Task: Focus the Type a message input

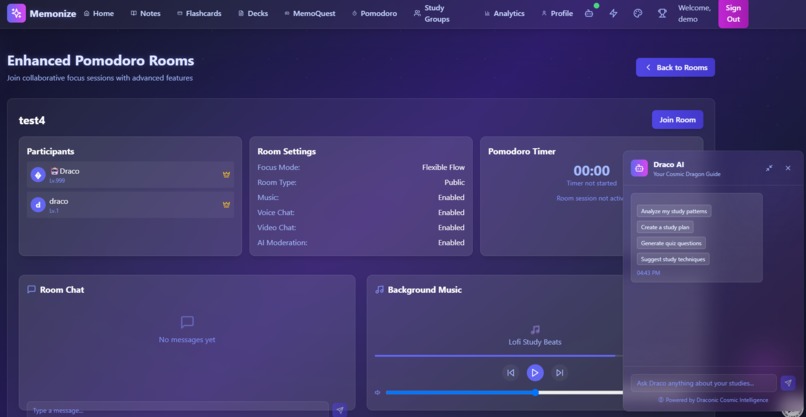Action: 177,410
